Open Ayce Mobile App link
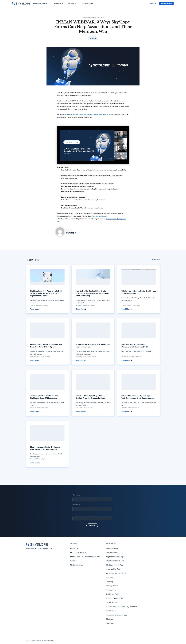This screenshot has height=644, width=186. coord(113,569)
